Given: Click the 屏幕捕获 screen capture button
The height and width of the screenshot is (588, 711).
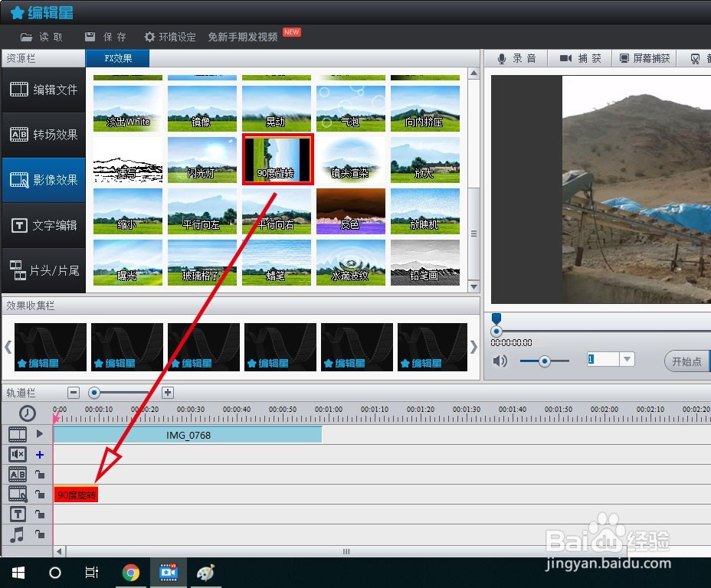Looking at the screenshot, I should [645, 58].
